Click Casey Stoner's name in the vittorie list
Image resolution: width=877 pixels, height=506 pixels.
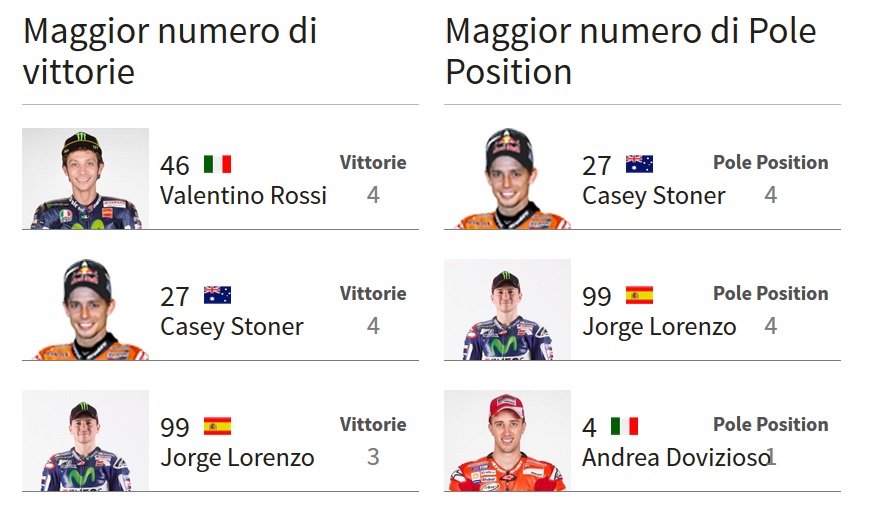231,326
